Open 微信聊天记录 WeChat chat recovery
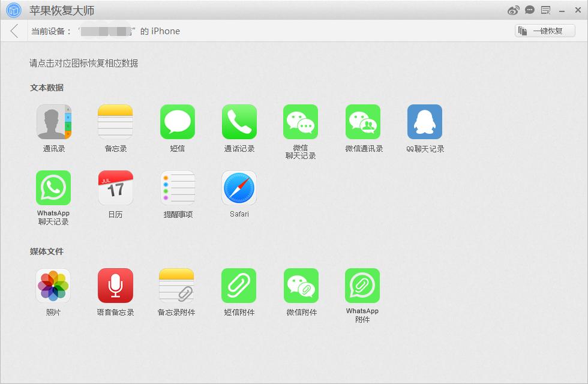The width and height of the screenshot is (588, 384). [x=301, y=122]
